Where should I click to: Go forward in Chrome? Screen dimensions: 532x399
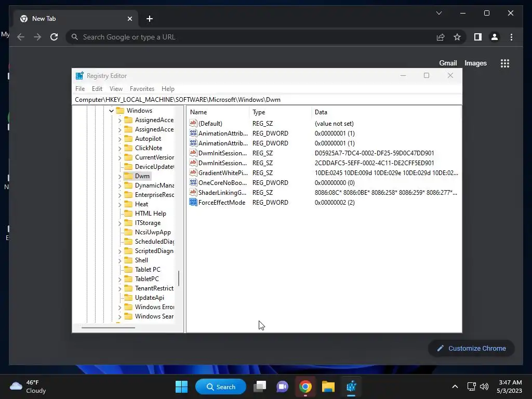click(37, 37)
